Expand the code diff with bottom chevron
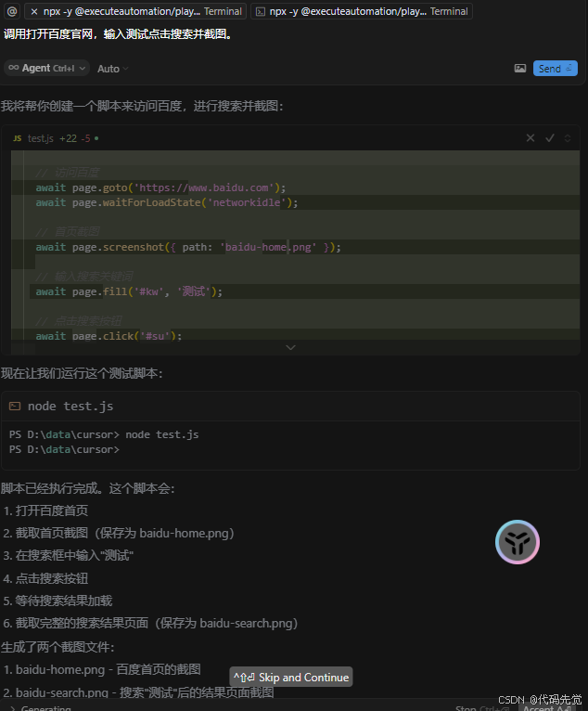The image size is (588, 711). (291, 348)
